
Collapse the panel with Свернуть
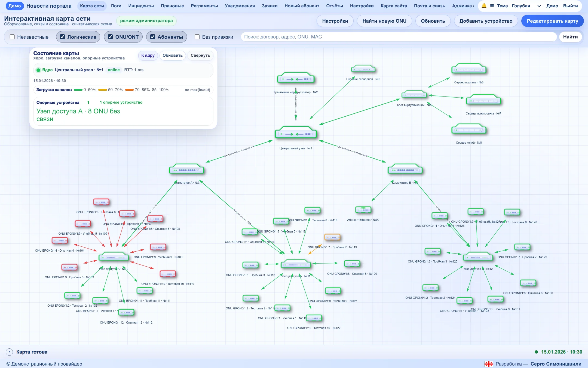click(x=200, y=55)
